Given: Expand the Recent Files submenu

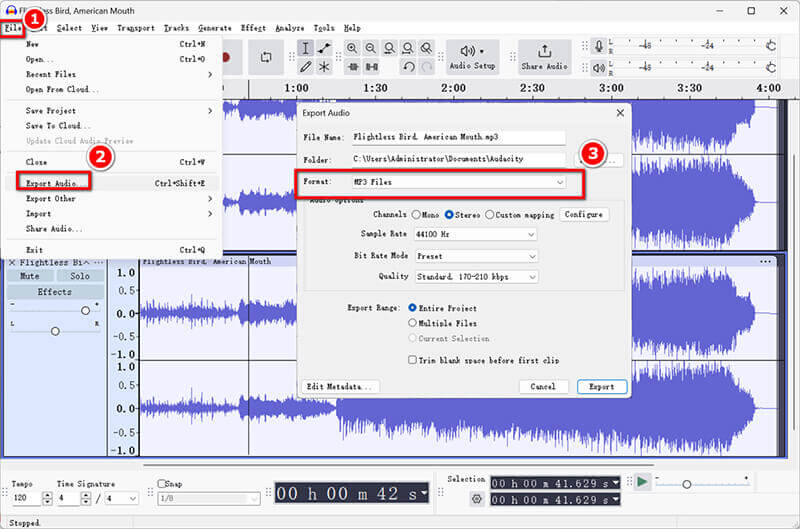Looking at the screenshot, I should tap(113, 74).
